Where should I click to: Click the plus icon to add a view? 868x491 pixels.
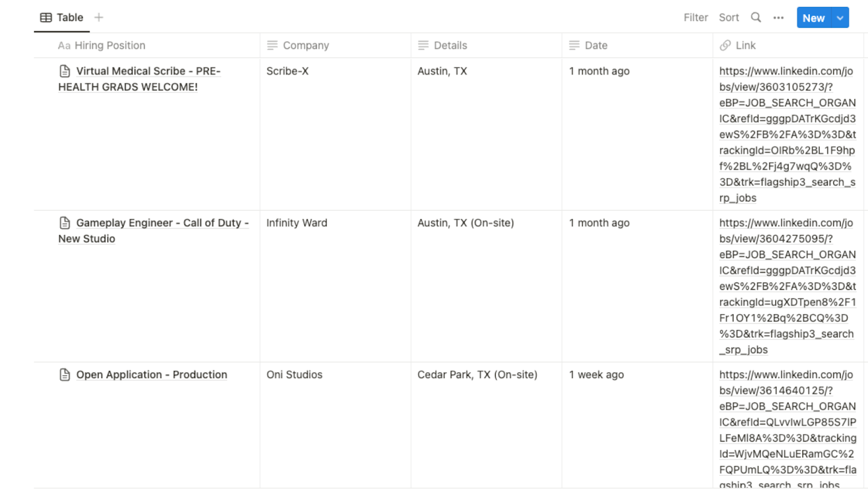[x=99, y=17]
